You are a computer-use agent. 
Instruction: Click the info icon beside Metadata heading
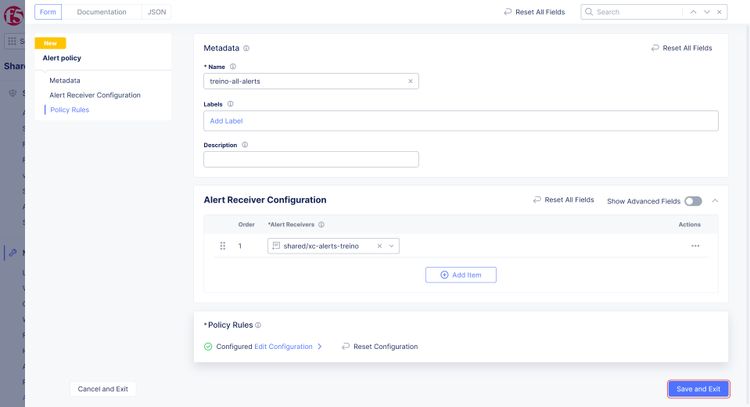coord(246,48)
